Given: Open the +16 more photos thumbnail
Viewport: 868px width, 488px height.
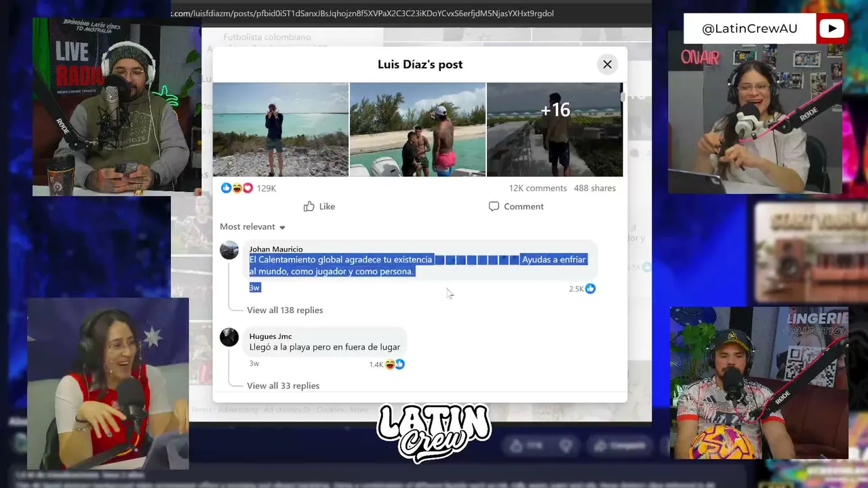Looking at the screenshot, I should [x=554, y=129].
